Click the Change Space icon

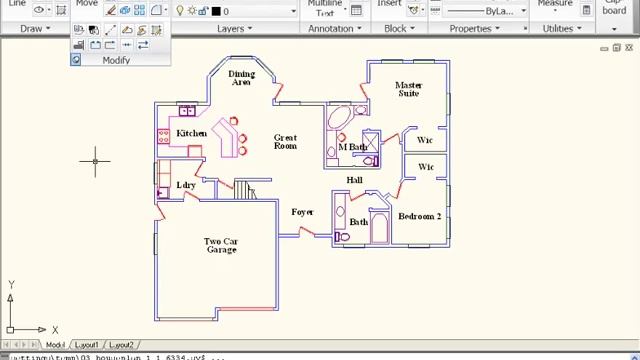(x=94, y=30)
